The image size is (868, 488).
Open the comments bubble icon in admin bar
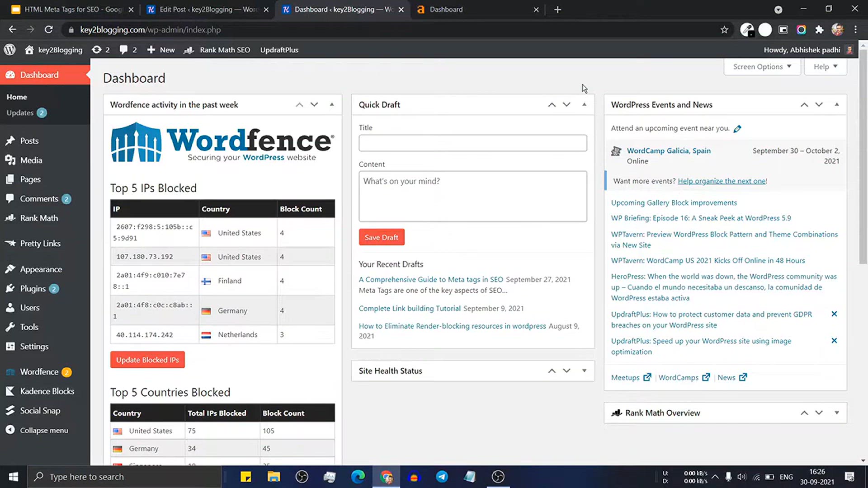click(123, 50)
